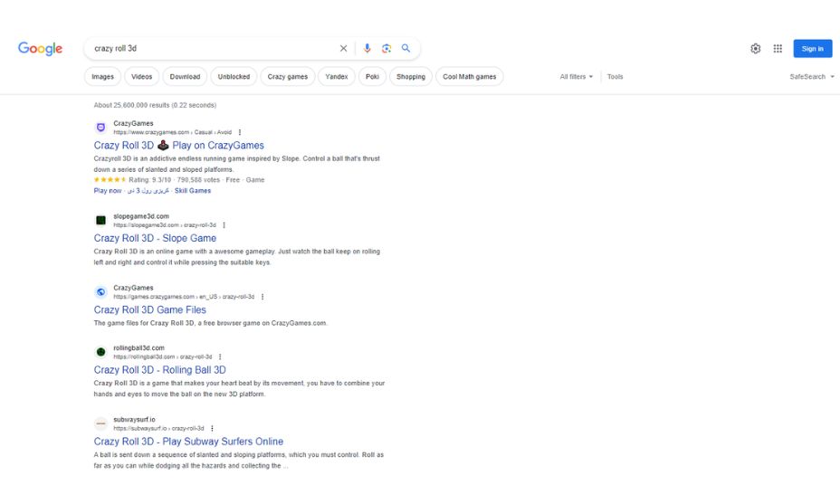840x504 pixels.
Task: Click the star rating in first result
Action: pyautogui.click(x=110, y=180)
